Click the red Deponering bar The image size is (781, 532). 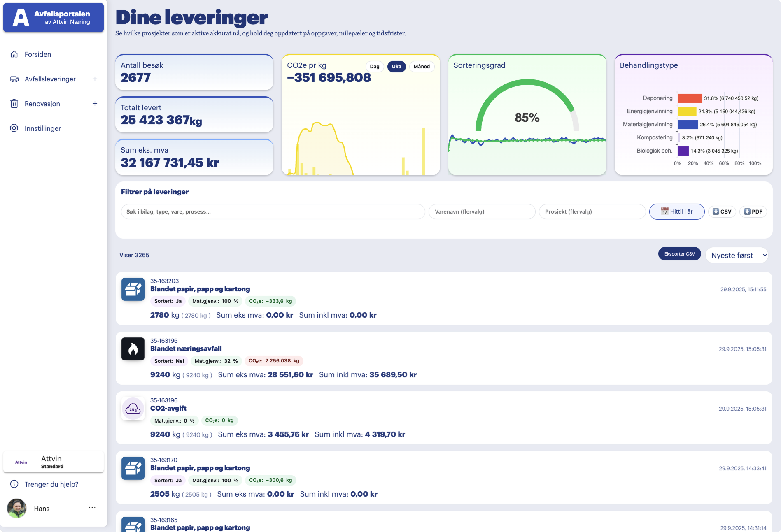point(690,98)
